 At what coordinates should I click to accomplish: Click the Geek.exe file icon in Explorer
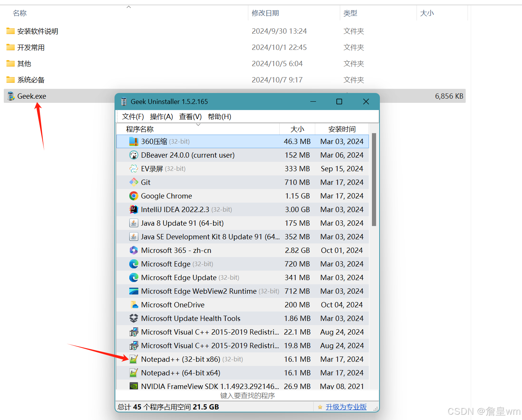click(x=11, y=96)
